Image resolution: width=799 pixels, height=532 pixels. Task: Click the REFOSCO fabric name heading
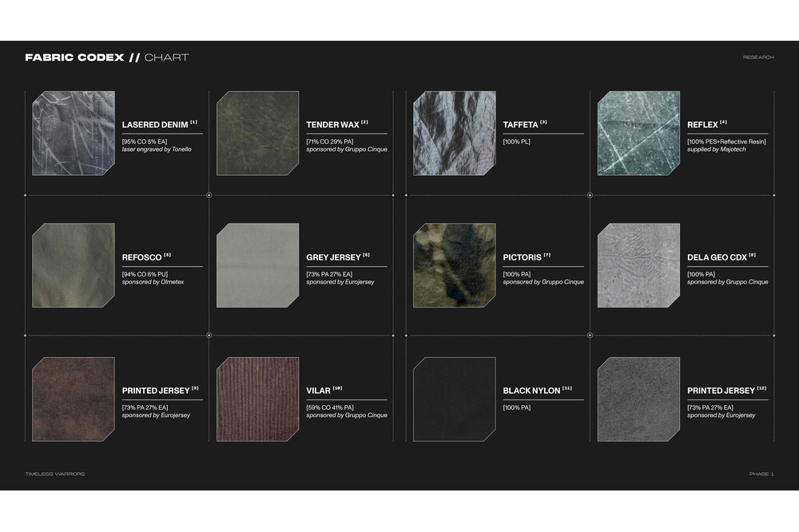[141, 257]
